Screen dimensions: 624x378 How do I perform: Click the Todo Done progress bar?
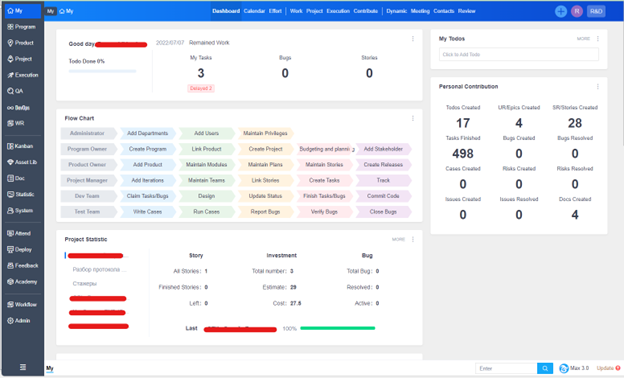click(102, 71)
